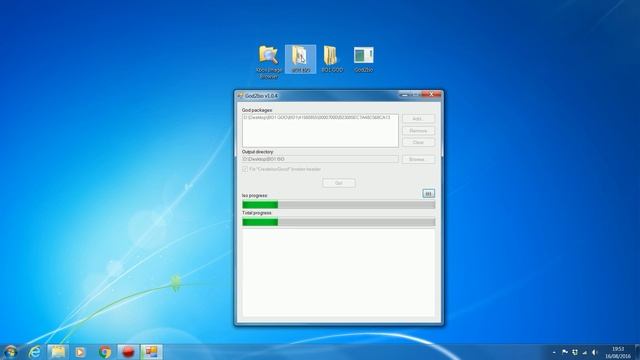The width and height of the screenshot is (640, 360).
Task: Launch the God2Iso desktop shortcut
Action: [x=363, y=59]
